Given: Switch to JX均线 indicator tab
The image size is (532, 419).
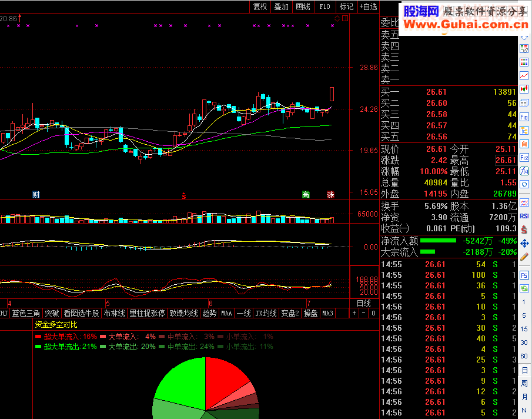Looking at the screenshot, I should pyautogui.click(x=266, y=313).
